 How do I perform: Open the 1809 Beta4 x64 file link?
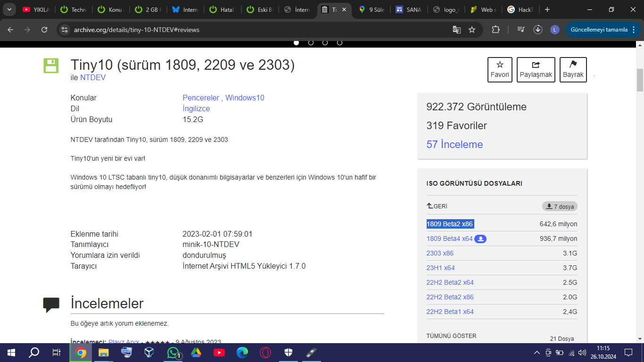(x=449, y=239)
